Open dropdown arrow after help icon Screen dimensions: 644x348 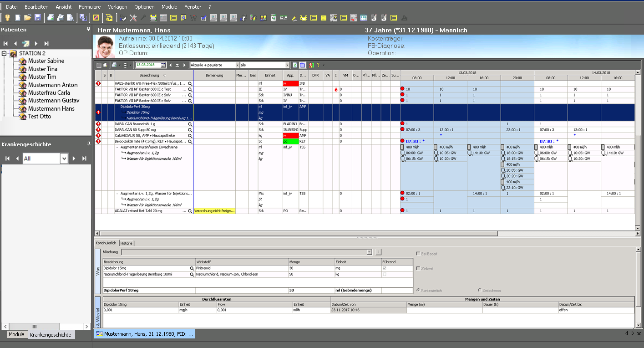point(324,65)
